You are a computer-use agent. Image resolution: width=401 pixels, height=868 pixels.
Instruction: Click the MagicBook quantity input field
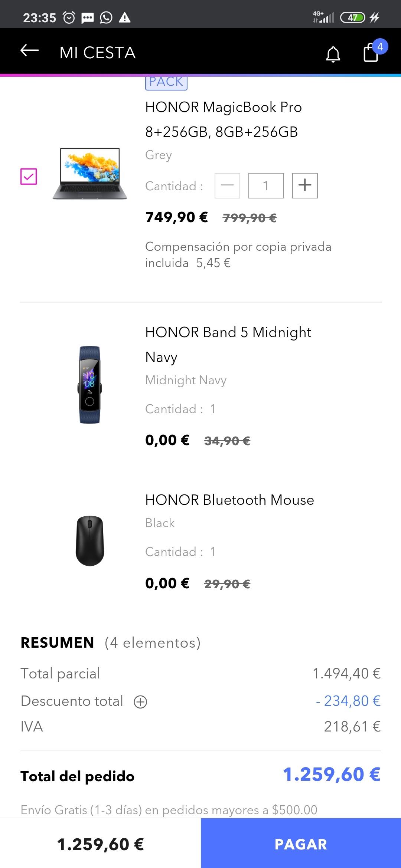(266, 185)
